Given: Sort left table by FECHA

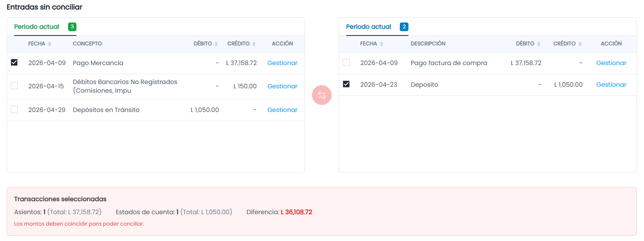Looking at the screenshot, I should pyautogui.click(x=40, y=44).
